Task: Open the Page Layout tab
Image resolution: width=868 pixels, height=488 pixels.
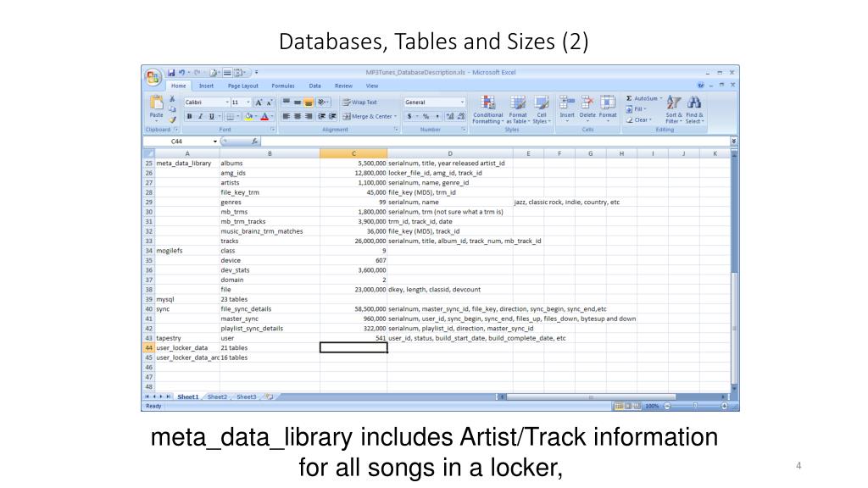Action: click(x=242, y=86)
